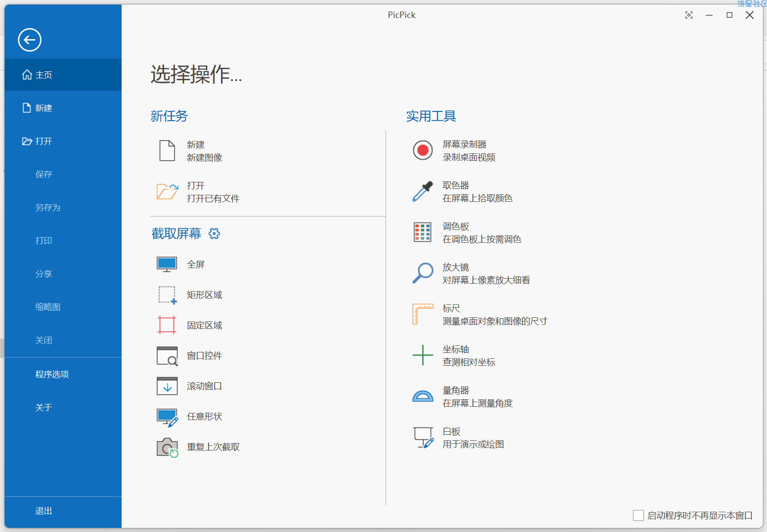The width and height of the screenshot is (767, 532).
Task: Click the open folder icon beside 打开 in sidebar
Action: click(x=27, y=141)
